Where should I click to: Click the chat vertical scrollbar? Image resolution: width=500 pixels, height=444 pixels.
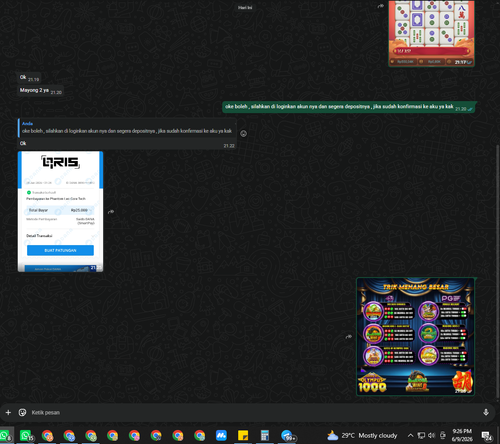498,272
